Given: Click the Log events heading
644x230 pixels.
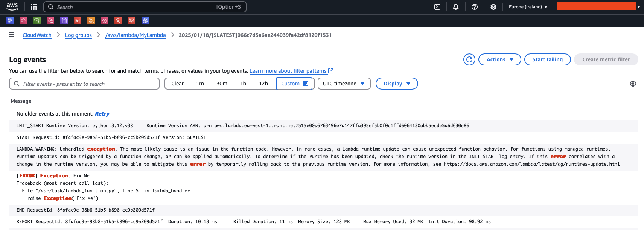Looking at the screenshot, I should coord(27,59).
